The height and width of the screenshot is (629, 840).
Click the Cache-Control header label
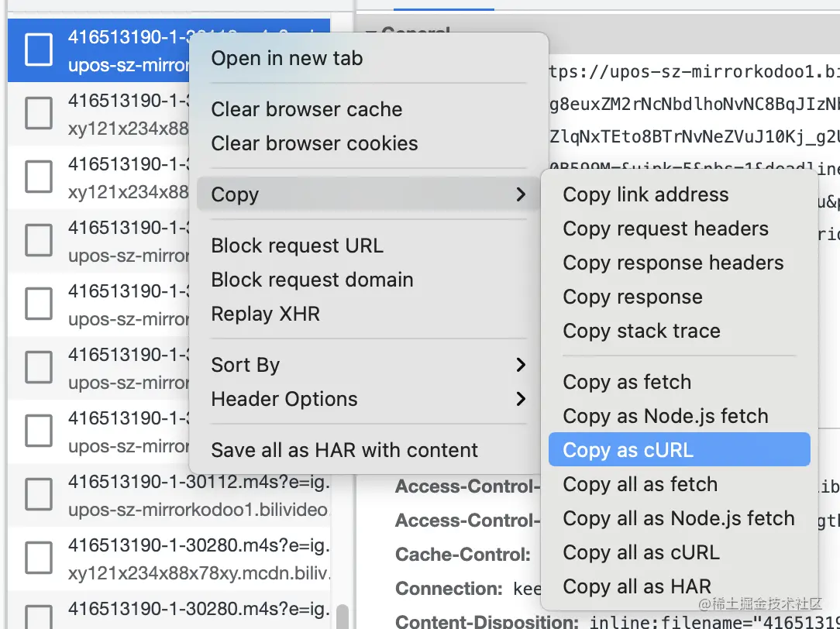coord(463,555)
